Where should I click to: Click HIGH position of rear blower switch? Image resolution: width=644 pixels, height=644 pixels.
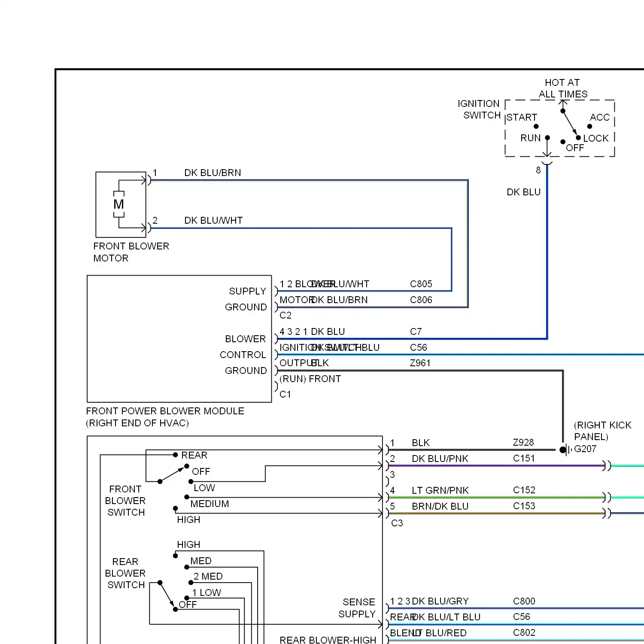(188, 545)
